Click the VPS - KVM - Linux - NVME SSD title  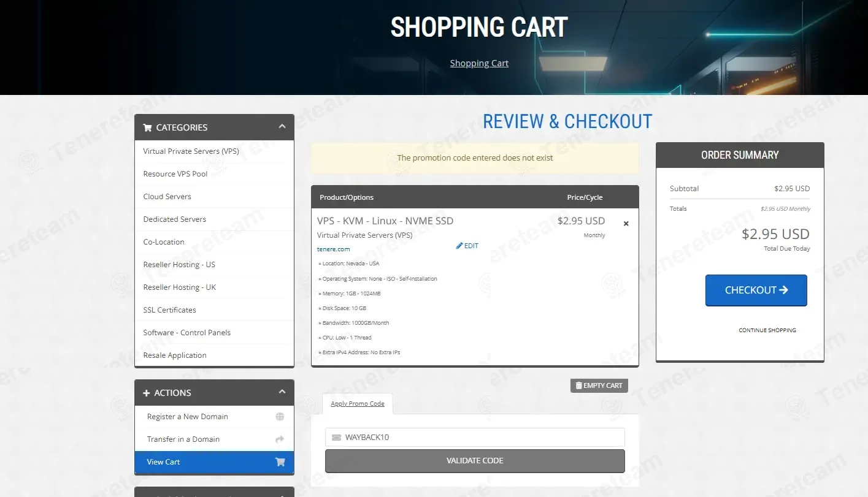coord(385,221)
